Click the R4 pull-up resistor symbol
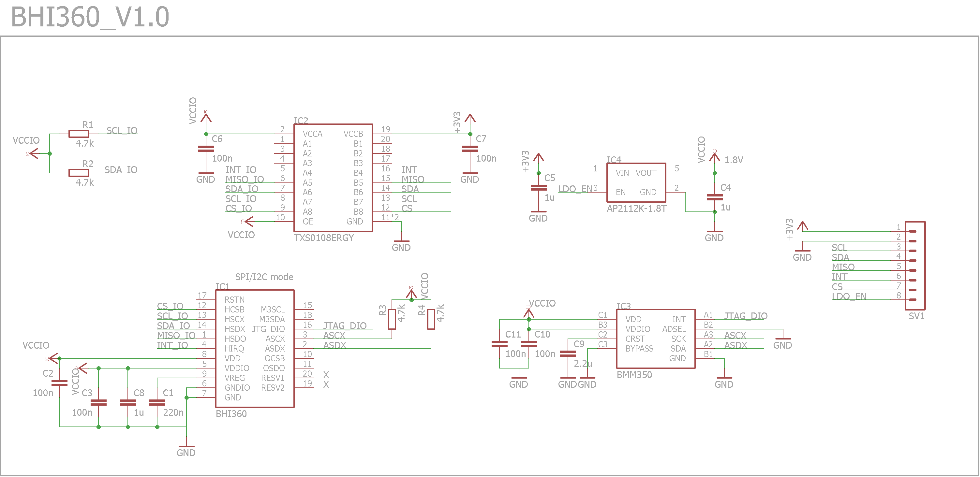This screenshot has height=477, width=980. point(431,319)
